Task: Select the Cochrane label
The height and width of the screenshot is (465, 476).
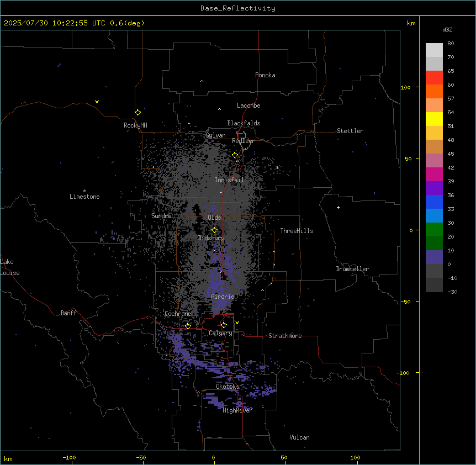Action: [x=178, y=314]
